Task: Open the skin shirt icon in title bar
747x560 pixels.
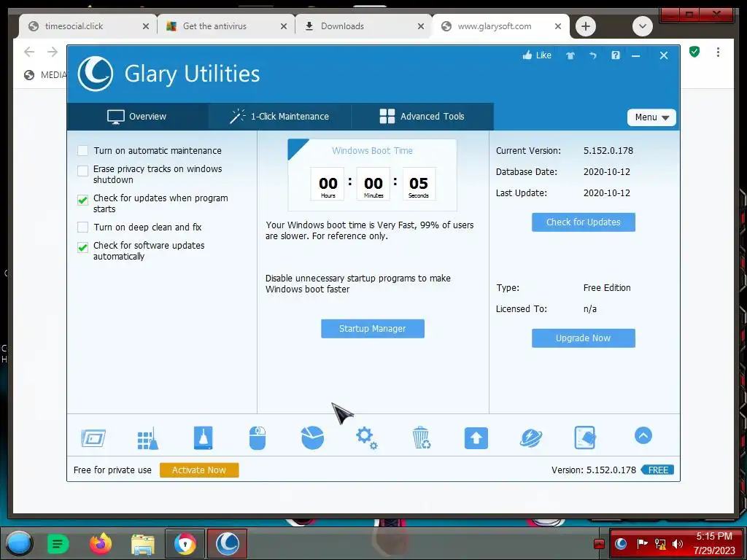Action: click(x=570, y=55)
